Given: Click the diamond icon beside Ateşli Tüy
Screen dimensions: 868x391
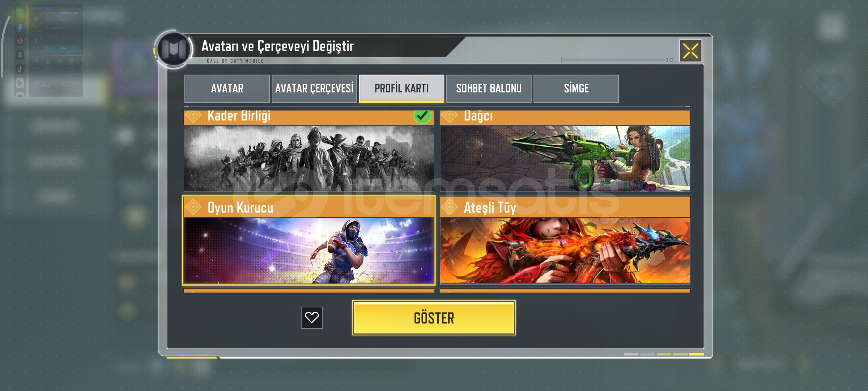Looking at the screenshot, I should pos(450,207).
